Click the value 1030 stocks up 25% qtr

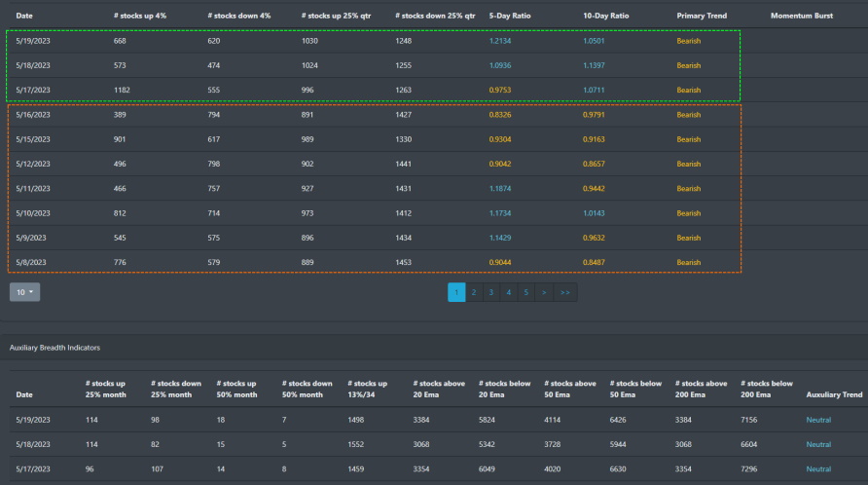tap(309, 41)
